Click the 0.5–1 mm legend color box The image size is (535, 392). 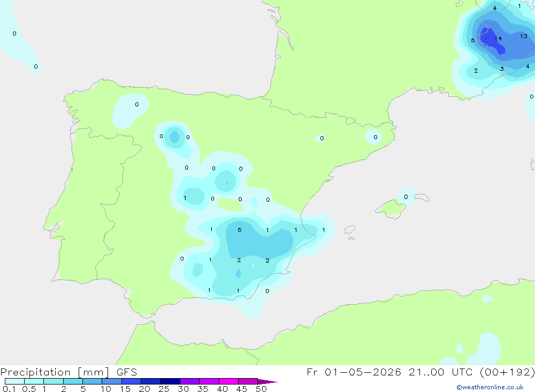(x=34, y=381)
